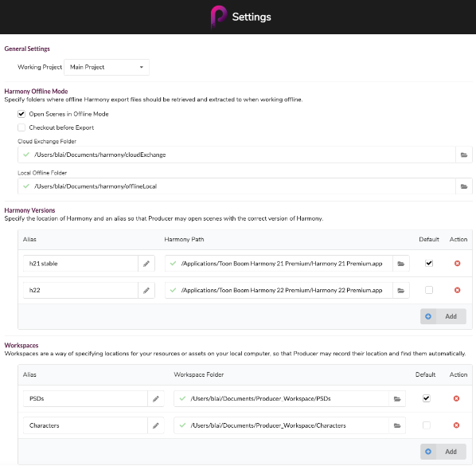Browse for the Cloud Exchange Folder
476x466 pixels.
(464, 155)
